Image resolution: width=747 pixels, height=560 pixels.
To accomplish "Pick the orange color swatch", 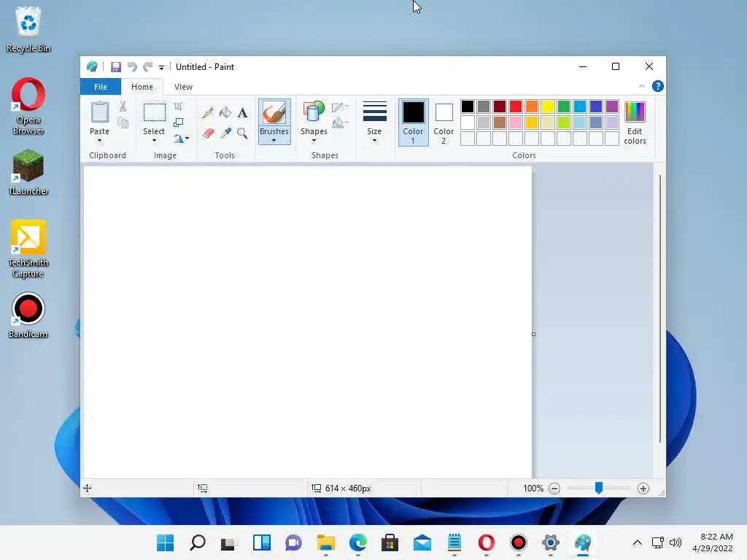I will (x=532, y=106).
